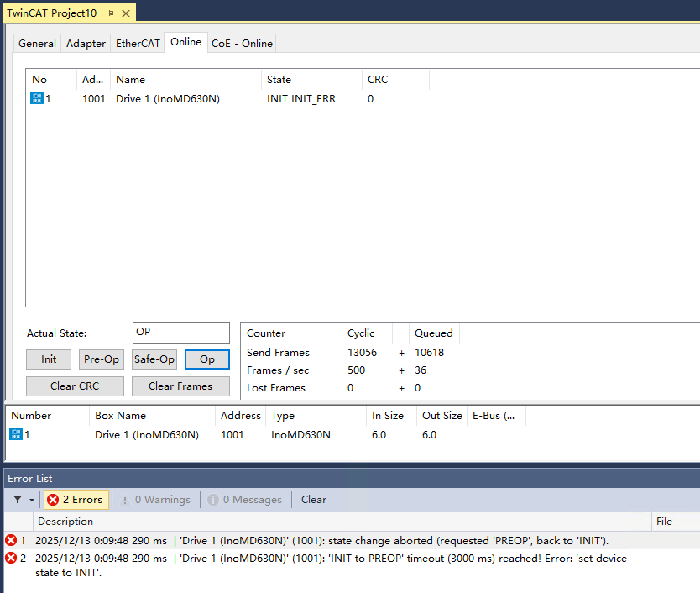
Task: Switch to the Adapter tab
Action: tap(86, 44)
